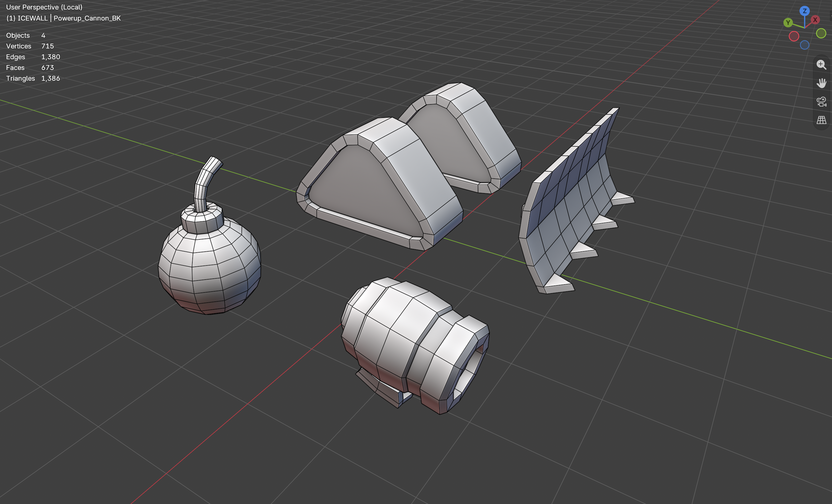This screenshot has width=832, height=504.
Task: Click the X axis on navigation gizmo
Action: point(815,20)
